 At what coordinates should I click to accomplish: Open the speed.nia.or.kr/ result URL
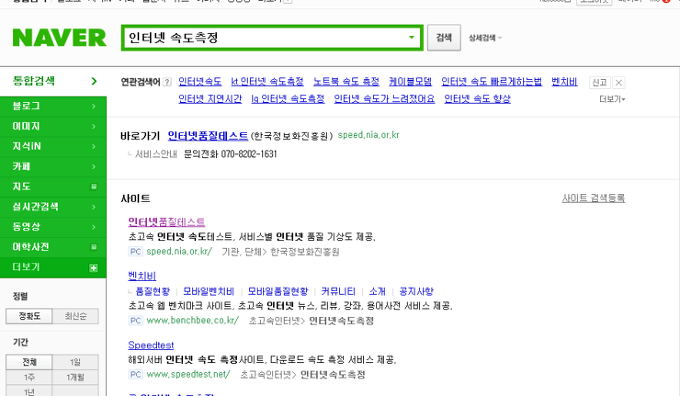point(179,252)
